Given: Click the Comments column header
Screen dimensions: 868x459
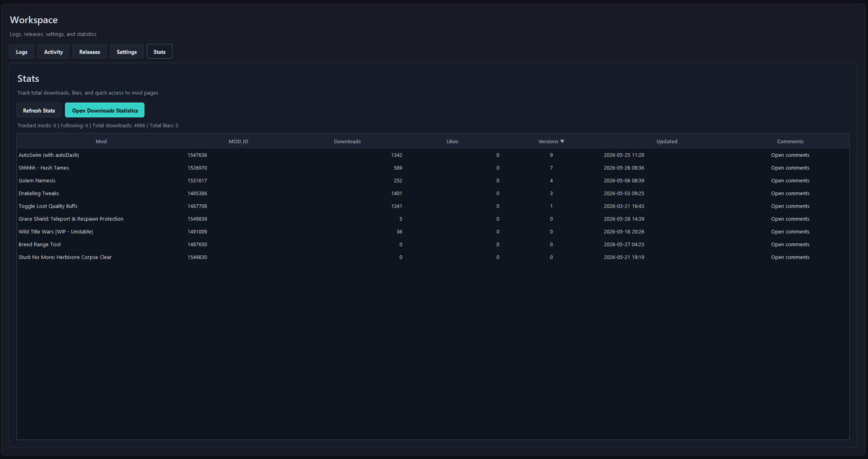Looking at the screenshot, I should (790, 141).
